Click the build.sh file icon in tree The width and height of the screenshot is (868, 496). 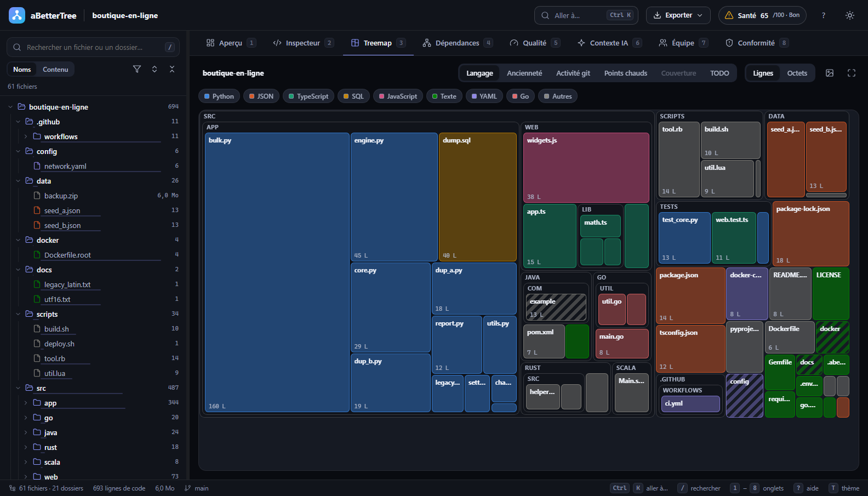[37, 329]
